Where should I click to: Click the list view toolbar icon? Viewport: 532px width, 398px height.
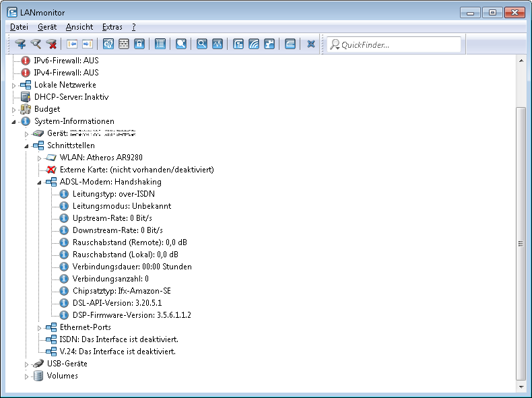pos(160,44)
